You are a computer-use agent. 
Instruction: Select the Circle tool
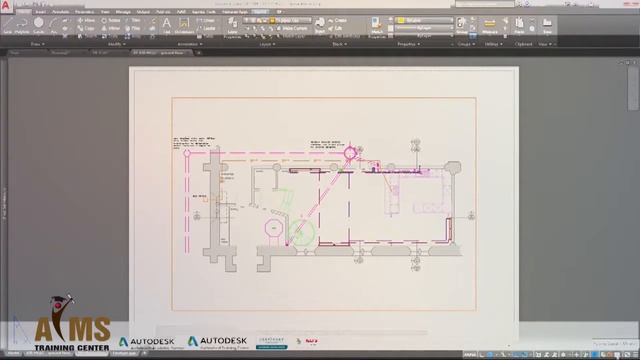pos(39,25)
